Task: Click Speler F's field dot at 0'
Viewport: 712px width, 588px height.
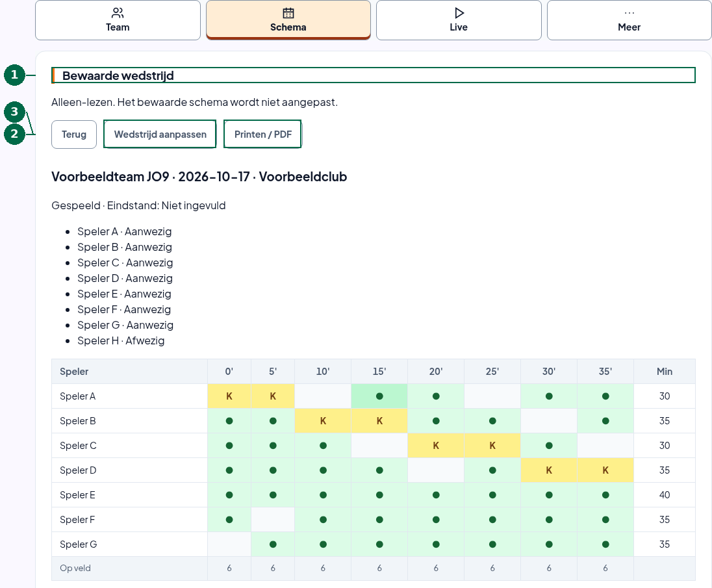Action: [229, 519]
